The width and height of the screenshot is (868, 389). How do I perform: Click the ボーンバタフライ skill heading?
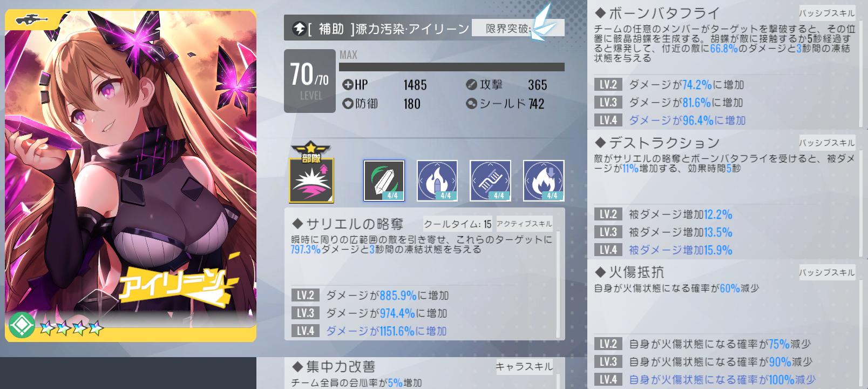click(x=657, y=13)
